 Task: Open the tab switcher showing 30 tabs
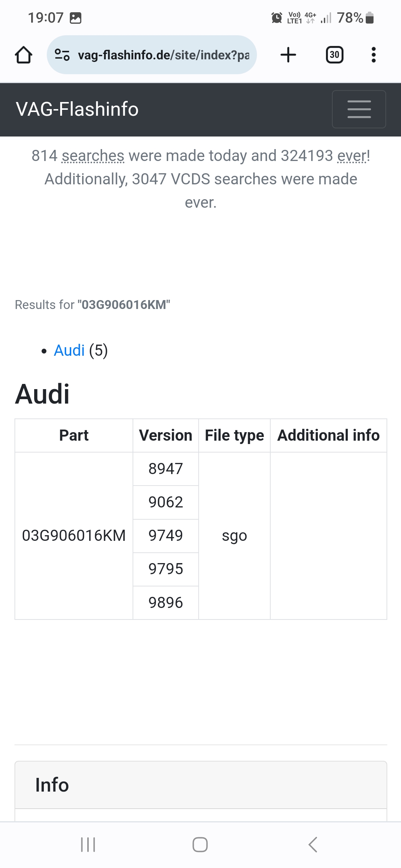coord(334,55)
